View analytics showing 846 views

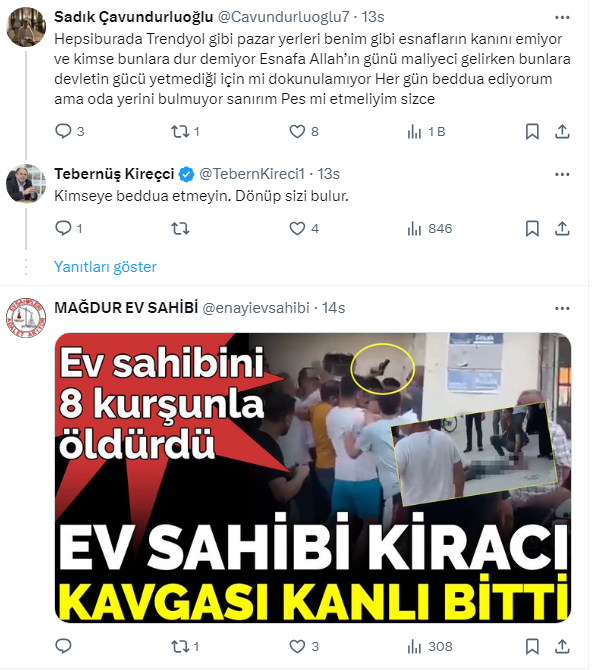tap(429, 229)
